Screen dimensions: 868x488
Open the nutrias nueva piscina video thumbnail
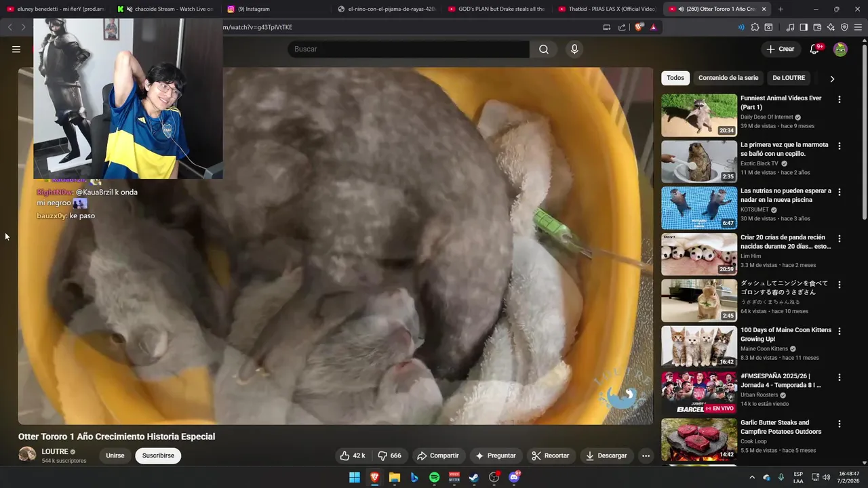tap(699, 208)
